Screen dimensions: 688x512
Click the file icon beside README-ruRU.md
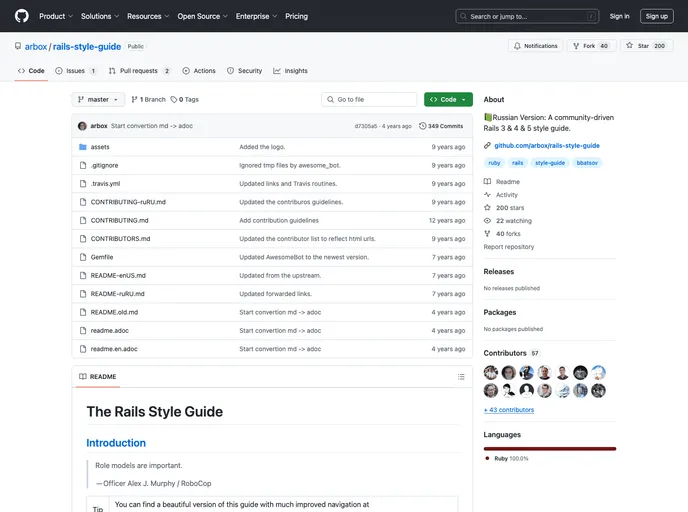coord(82,294)
